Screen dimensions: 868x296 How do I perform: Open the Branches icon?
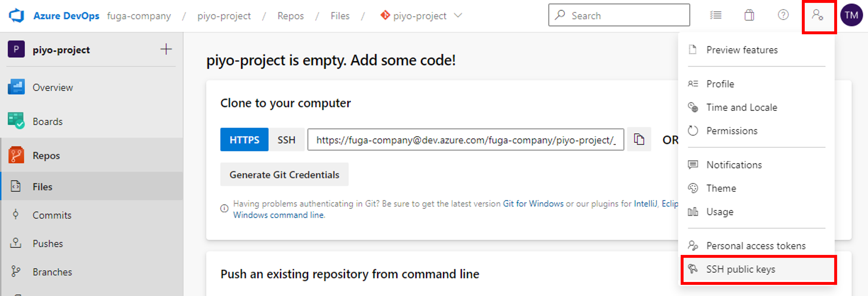coord(15,271)
